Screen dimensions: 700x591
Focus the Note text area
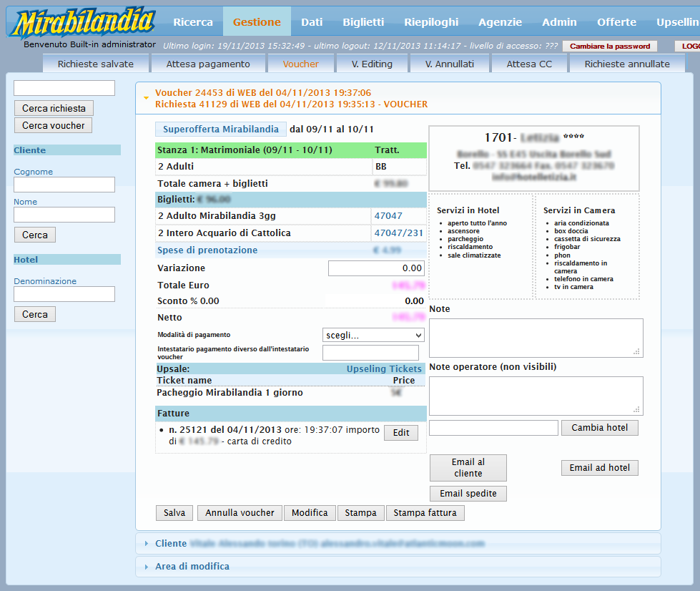click(536, 338)
